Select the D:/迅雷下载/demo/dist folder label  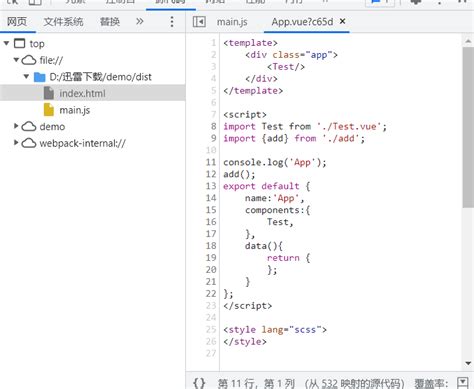pyautogui.click(x=100, y=77)
